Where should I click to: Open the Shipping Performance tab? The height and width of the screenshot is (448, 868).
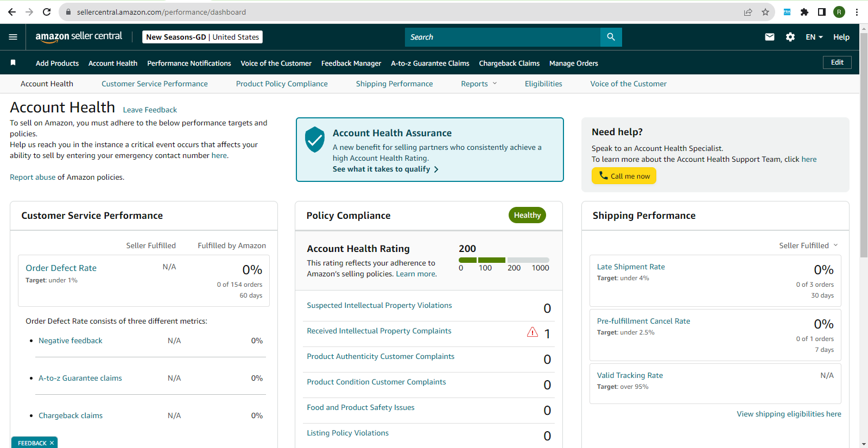[x=395, y=84]
